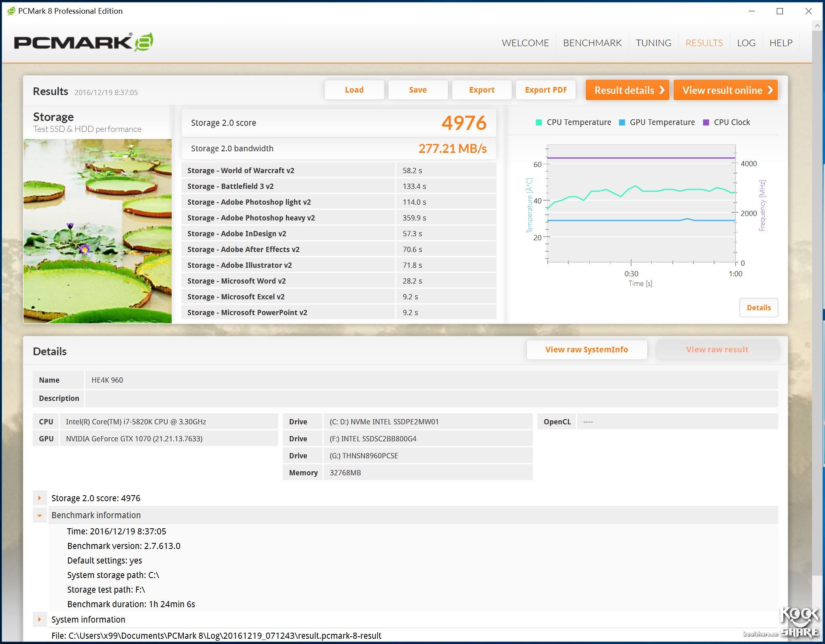This screenshot has width=825, height=644.
Task: Click View raw SystemInfo button
Action: pos(586,350)
